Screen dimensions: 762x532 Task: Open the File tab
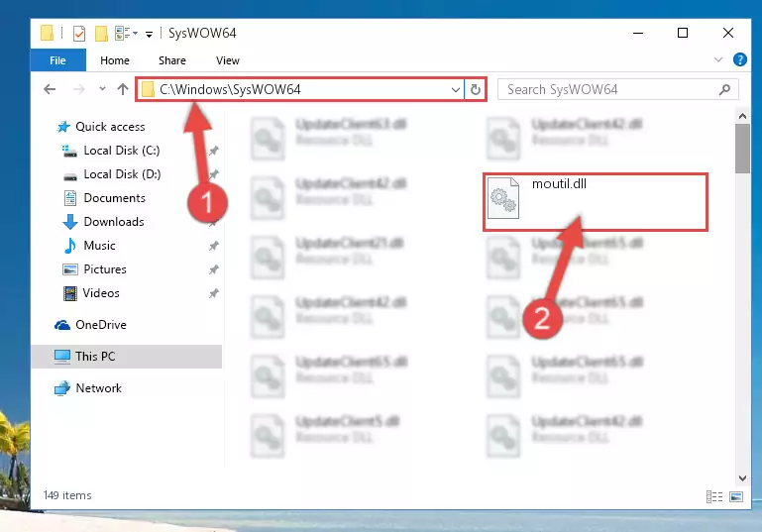click(x=57, y=60)
